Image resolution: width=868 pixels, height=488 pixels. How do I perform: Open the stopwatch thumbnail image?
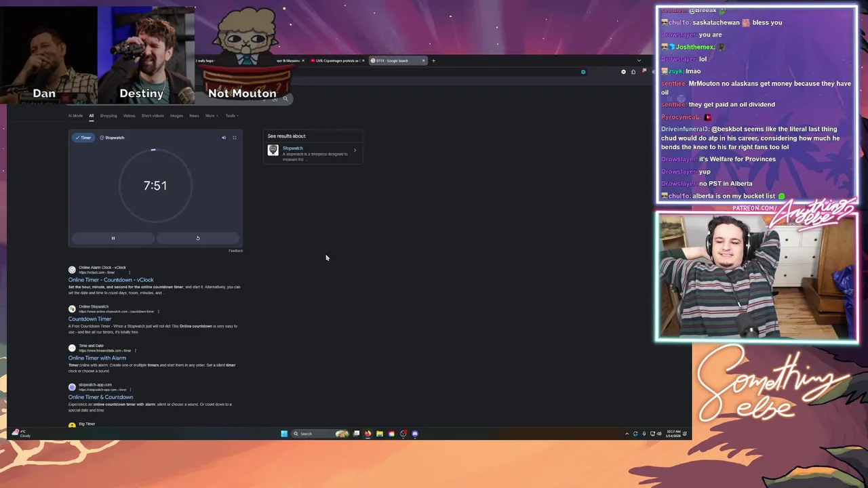point(273,150)
